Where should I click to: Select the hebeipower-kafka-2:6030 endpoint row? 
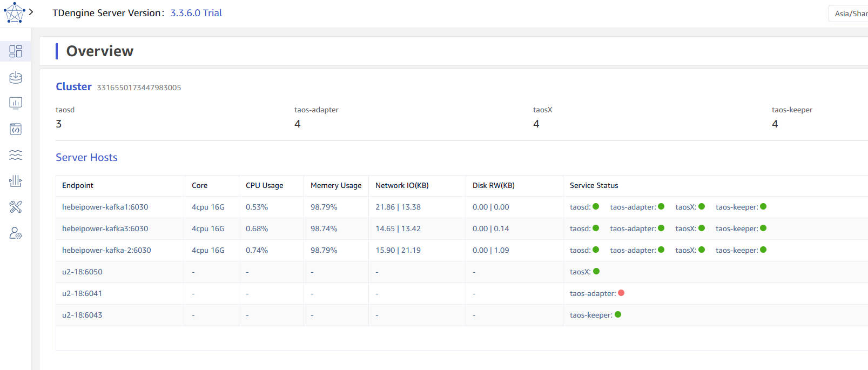pos(106,250)
